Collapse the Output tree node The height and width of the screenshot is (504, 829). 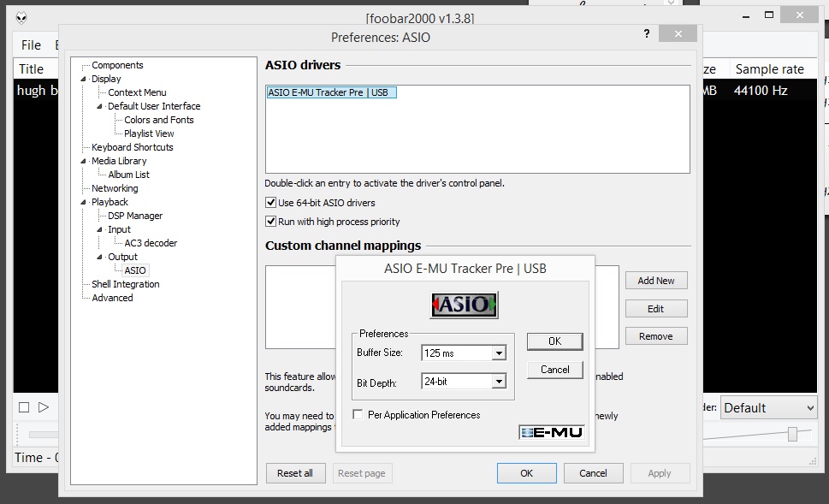99,257
